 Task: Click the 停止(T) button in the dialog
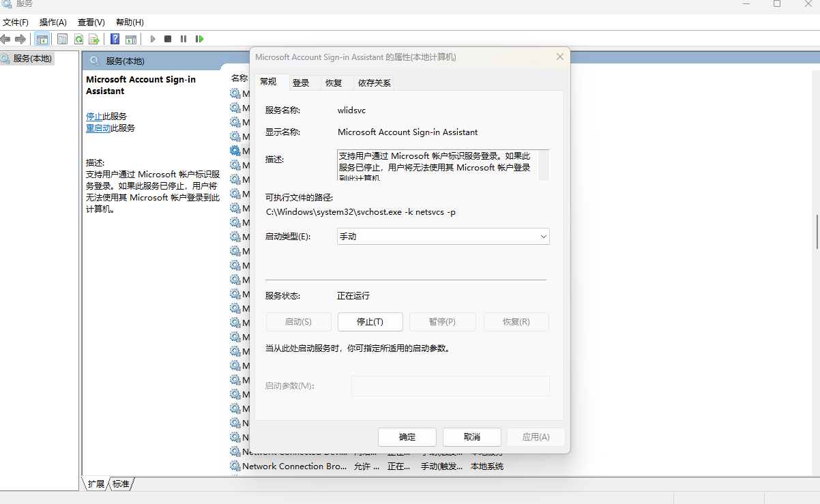tap(370, 322)
